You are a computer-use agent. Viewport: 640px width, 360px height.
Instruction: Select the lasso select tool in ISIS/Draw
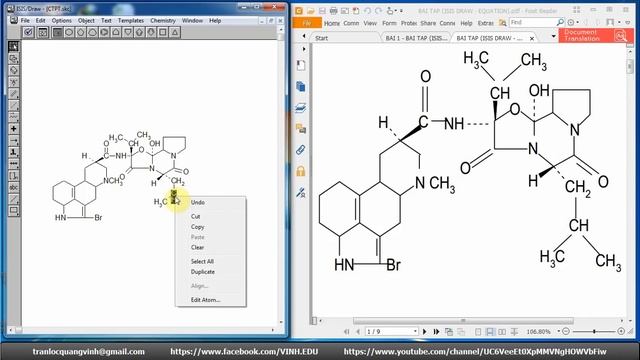coord(13,47)
